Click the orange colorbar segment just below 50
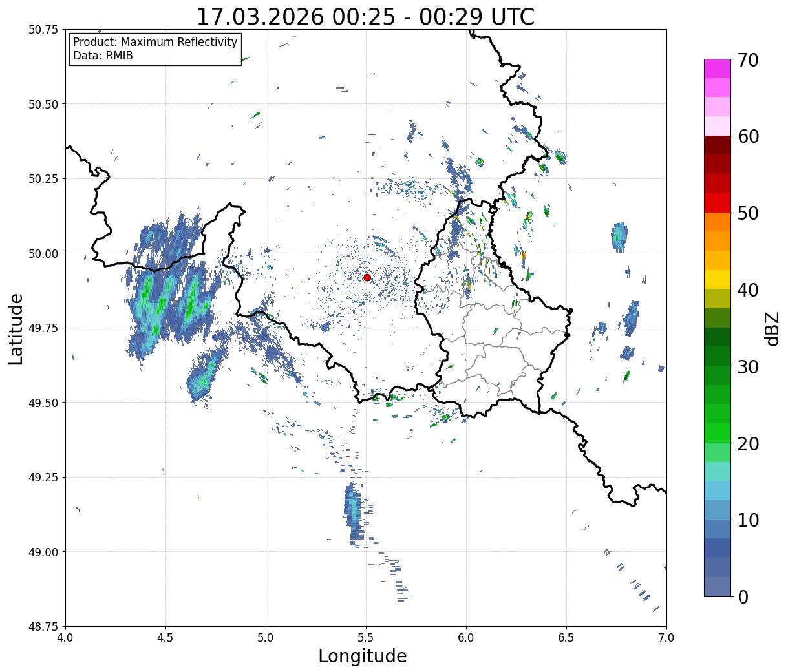 point(718,222)
